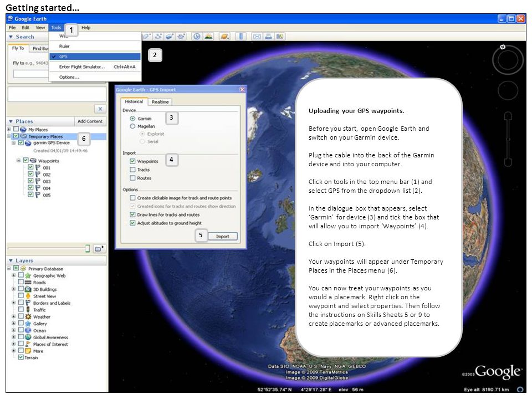Image resolution: width=532 pixels, height=399 pixels.
Task: Select the Traffic light icon in Layers
Action: [x=28, y=309]
